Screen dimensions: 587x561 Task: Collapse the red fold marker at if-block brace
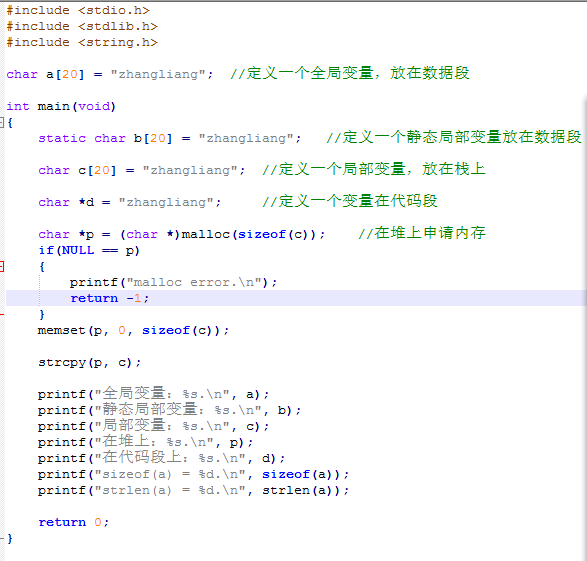click(x=2, y=266)
